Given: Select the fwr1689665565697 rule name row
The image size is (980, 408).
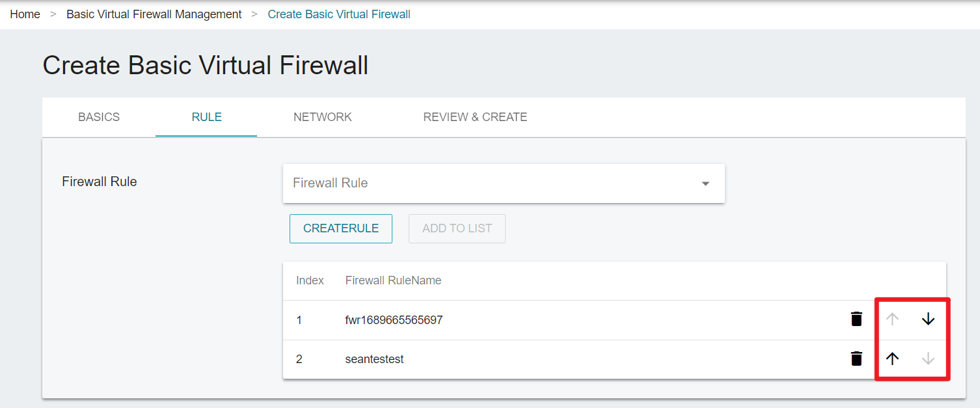Looking at the screenshot, I should point(614,320).
